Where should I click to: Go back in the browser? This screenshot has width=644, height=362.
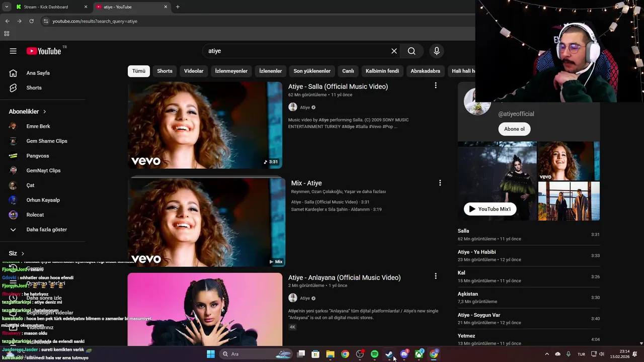[7, 21]
